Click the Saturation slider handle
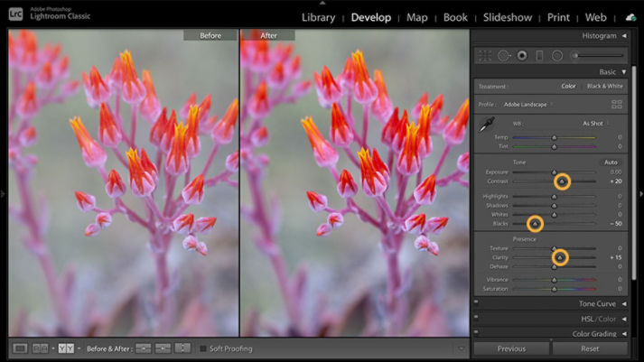 pyautogui.click(x=554, y=289)
